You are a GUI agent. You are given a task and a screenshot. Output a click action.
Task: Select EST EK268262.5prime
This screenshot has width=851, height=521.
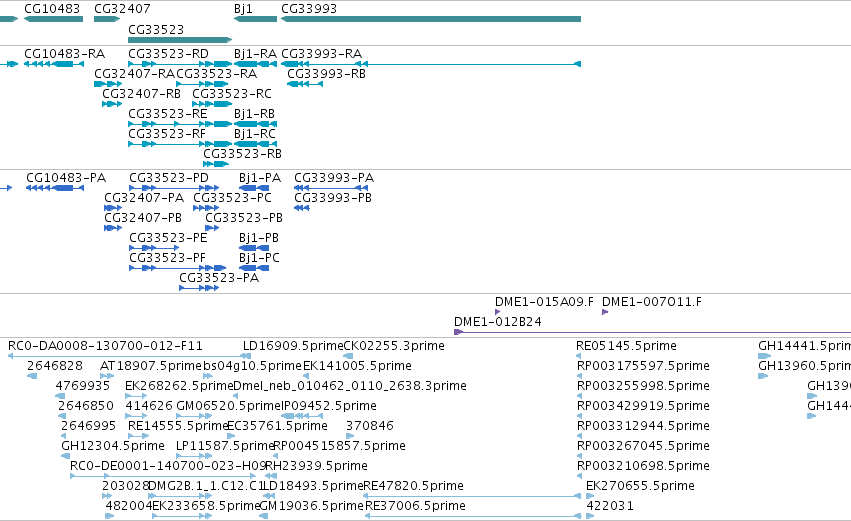pos(179,386)
